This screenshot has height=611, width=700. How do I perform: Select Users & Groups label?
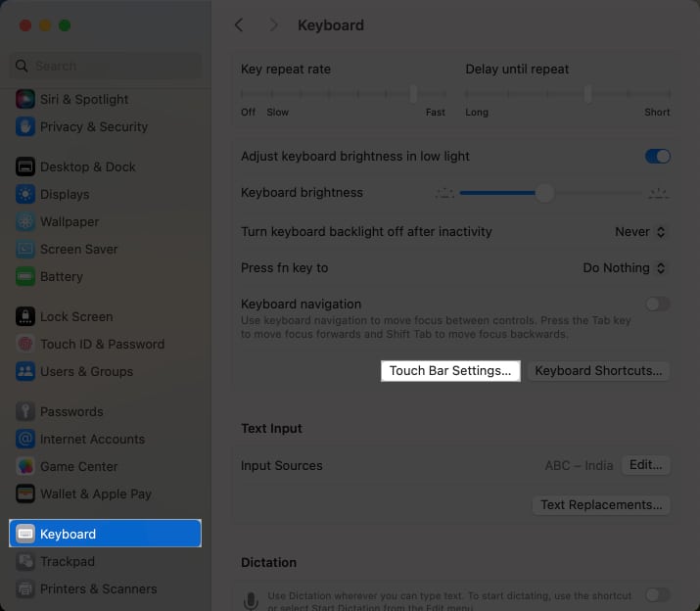pos(86,372)
